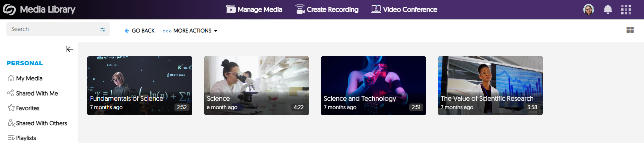Viewport: 644px width, 143px height.
Task: Click the My Media home icon
Action: pyautogui.click(x=11, y=78)
